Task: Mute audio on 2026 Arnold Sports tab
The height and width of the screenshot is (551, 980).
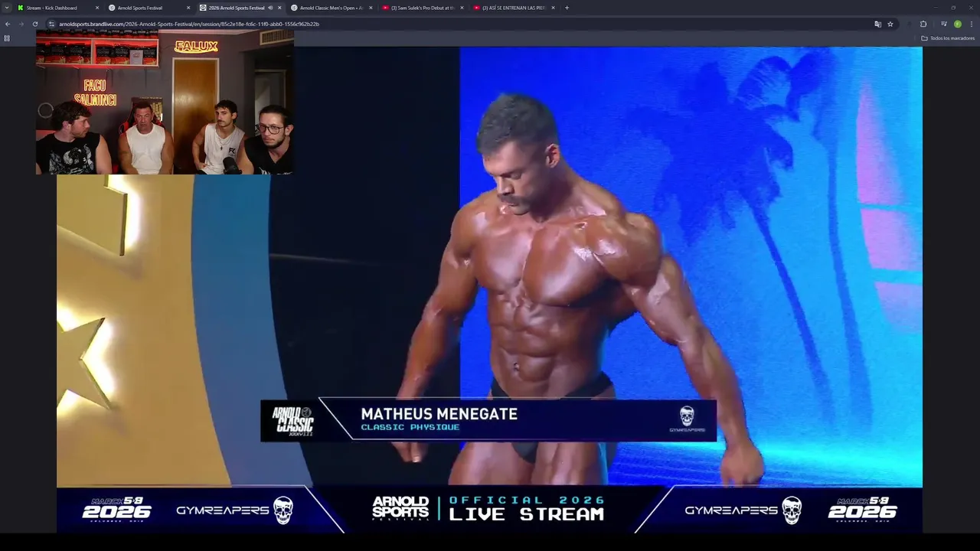Action: (x=270, y=8)
